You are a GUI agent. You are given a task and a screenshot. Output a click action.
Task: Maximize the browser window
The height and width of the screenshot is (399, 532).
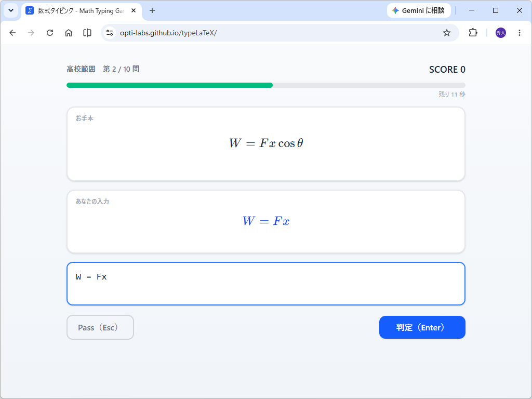495,10
